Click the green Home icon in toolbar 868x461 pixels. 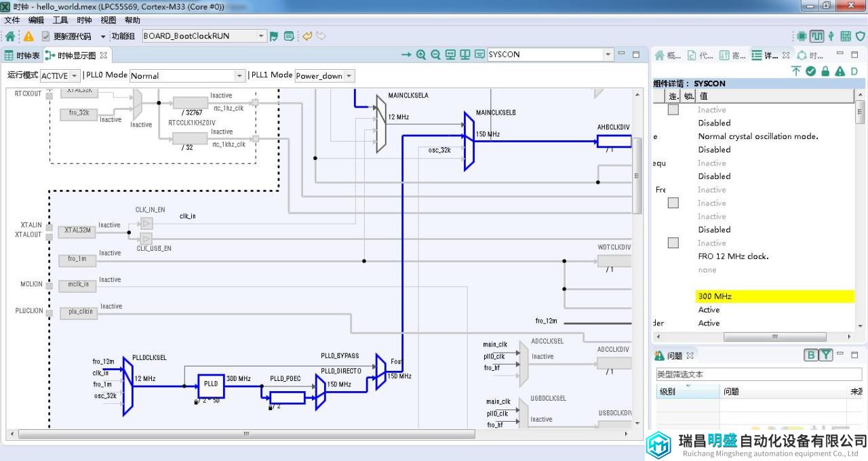click(x=9, y=36)
